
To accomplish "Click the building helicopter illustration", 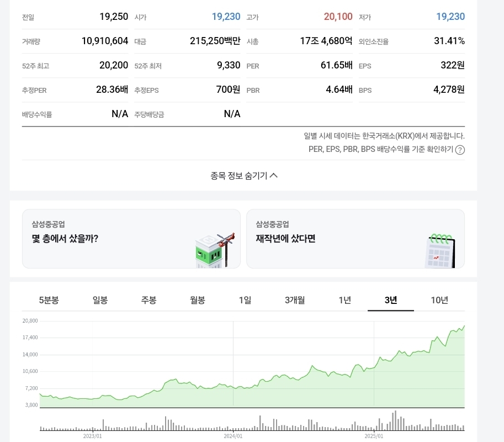I will tap(215, 250).
